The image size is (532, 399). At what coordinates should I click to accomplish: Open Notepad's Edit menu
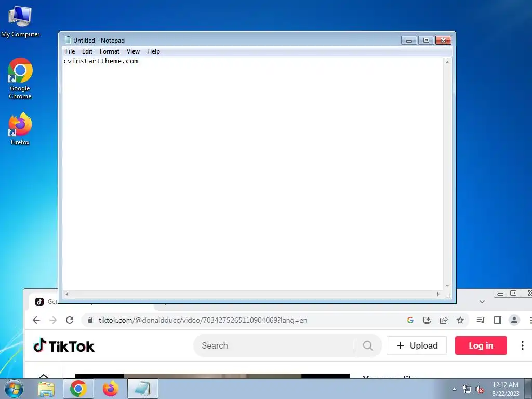pos(87,51)
